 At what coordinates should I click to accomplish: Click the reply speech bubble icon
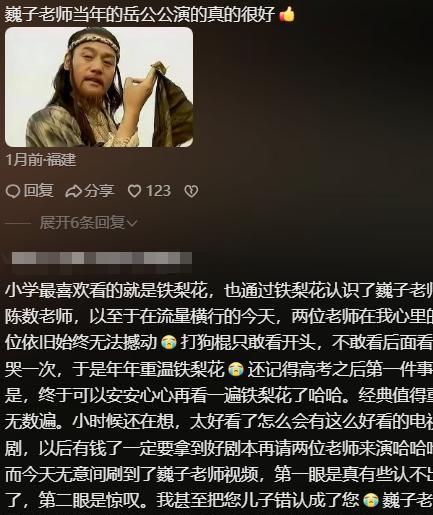(x=13, y=191)
